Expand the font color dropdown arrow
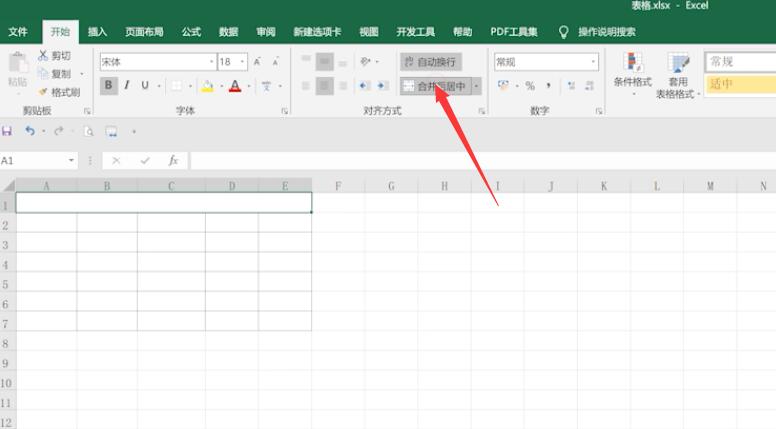The width and height of the screenshot is (776, 429). point(249,86)
